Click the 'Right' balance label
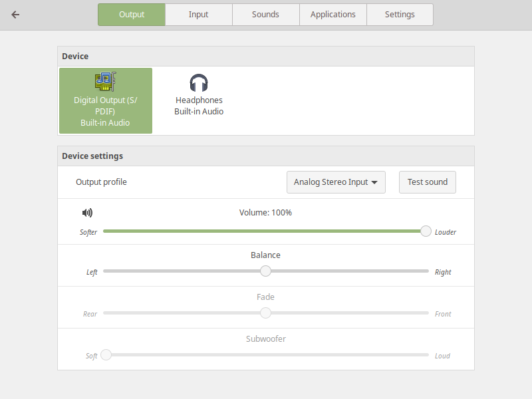Image resolution: width=532 pixels, height=399 pixels. (443, 273)
